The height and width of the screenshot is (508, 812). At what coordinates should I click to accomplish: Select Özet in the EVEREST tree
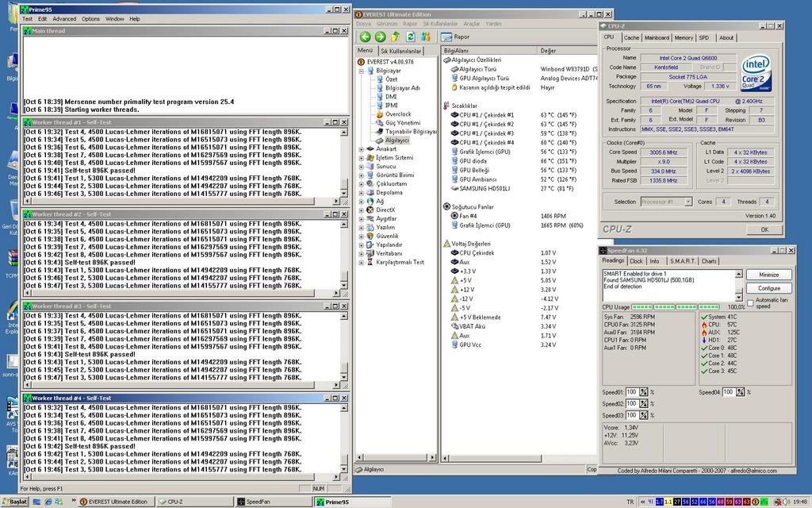[x=392, y=79]
